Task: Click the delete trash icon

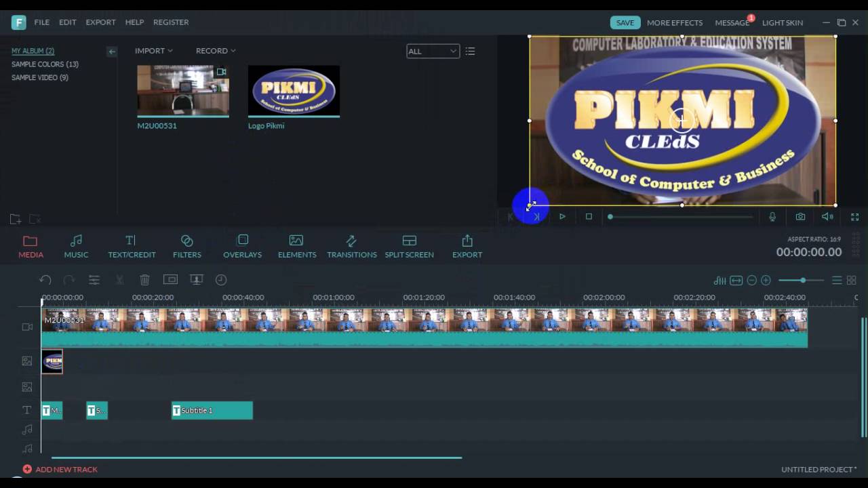Action: pos(144,280)
